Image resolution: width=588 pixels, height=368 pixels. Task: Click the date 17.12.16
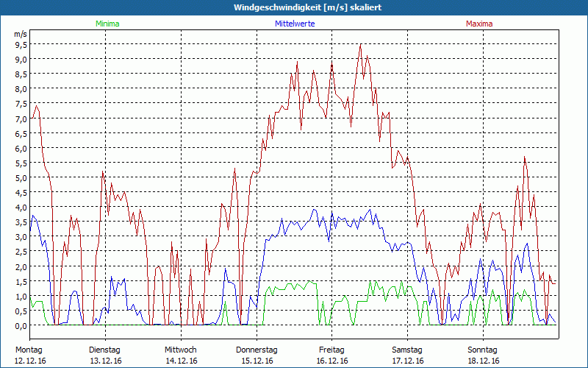point(408,361)
